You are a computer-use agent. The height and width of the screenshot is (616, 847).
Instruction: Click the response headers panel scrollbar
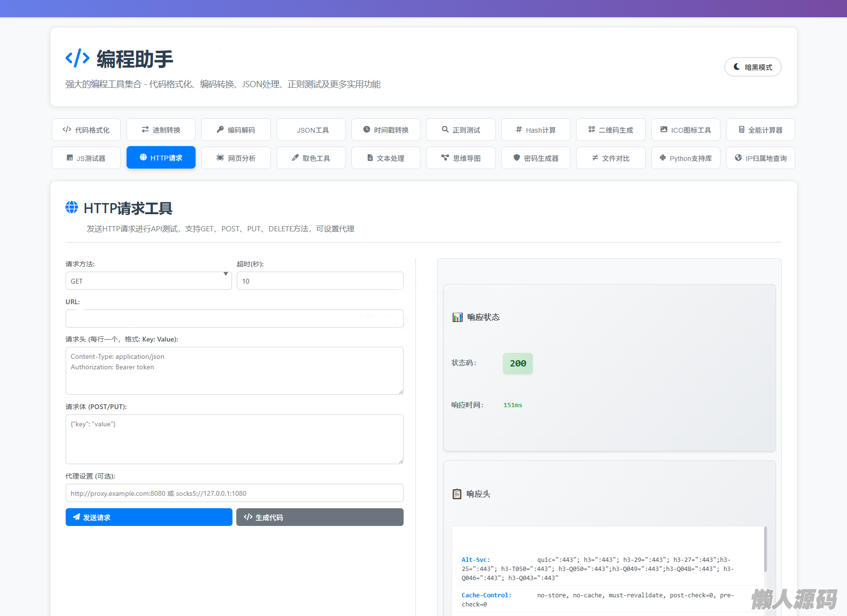765,549
